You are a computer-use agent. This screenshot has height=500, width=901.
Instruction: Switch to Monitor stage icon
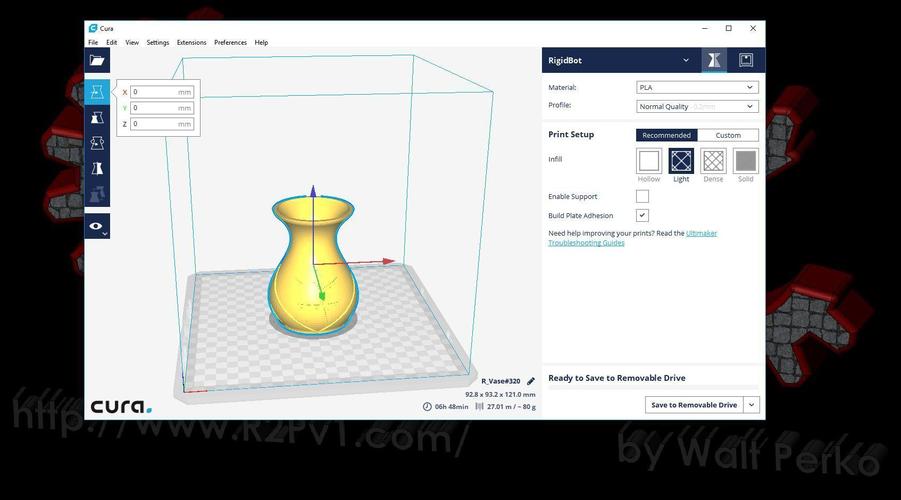coord(746,60)
